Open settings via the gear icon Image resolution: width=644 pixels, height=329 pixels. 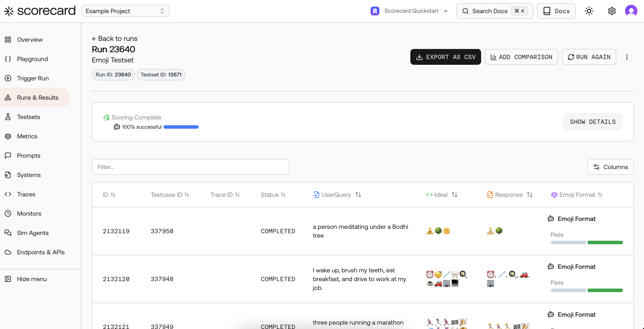click(611, 11)
